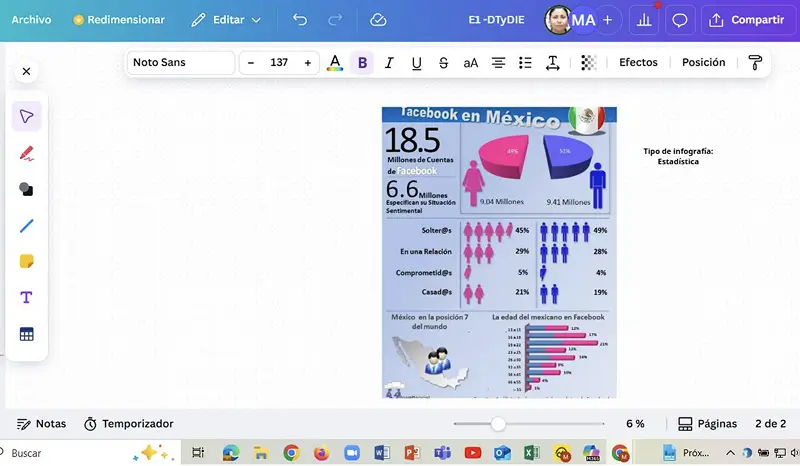Open the Páginas page list
The height and width of the screenshot is (466, 800).
708,424
